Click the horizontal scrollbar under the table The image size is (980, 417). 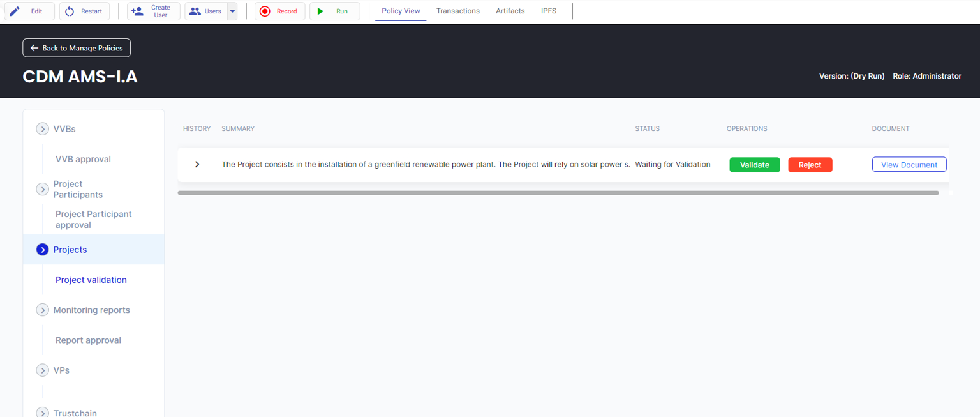[558, 193]
